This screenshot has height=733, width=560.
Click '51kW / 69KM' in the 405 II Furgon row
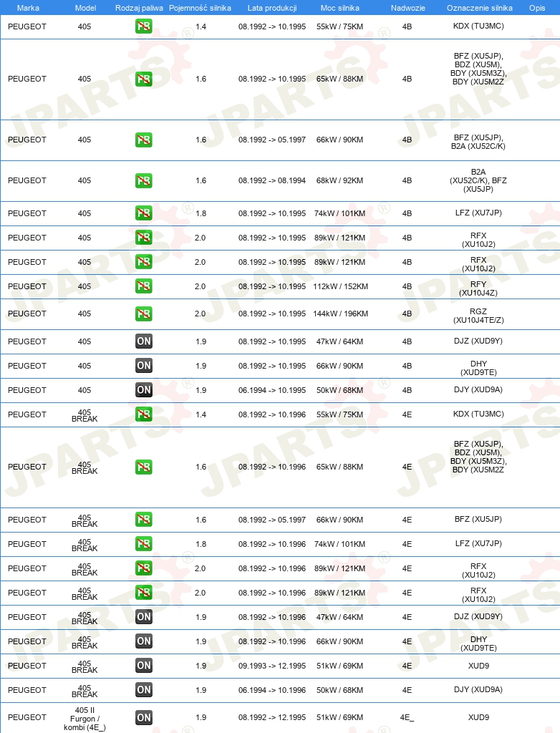click(339, 717)
